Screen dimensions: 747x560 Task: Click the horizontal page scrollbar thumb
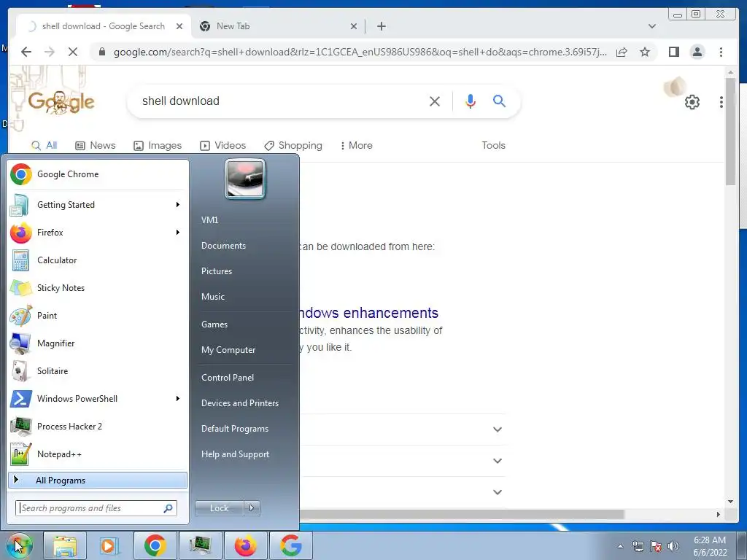tap(462, 514)
